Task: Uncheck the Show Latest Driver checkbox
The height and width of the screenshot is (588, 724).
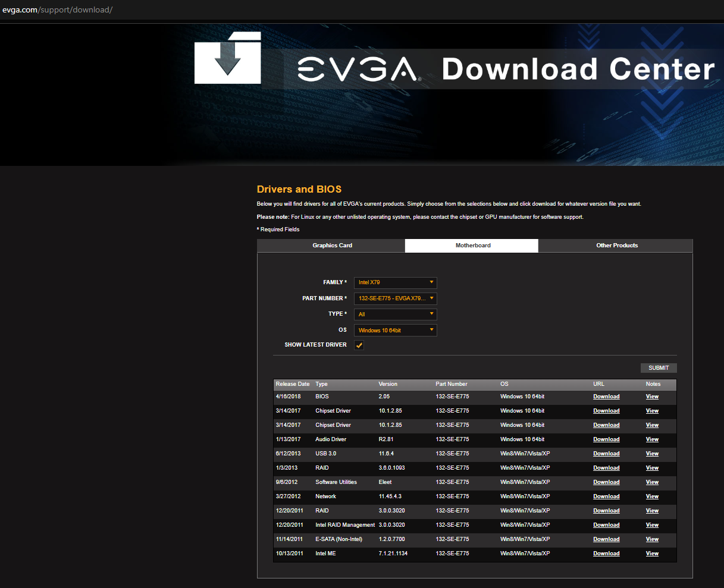Action: [359, 345]
